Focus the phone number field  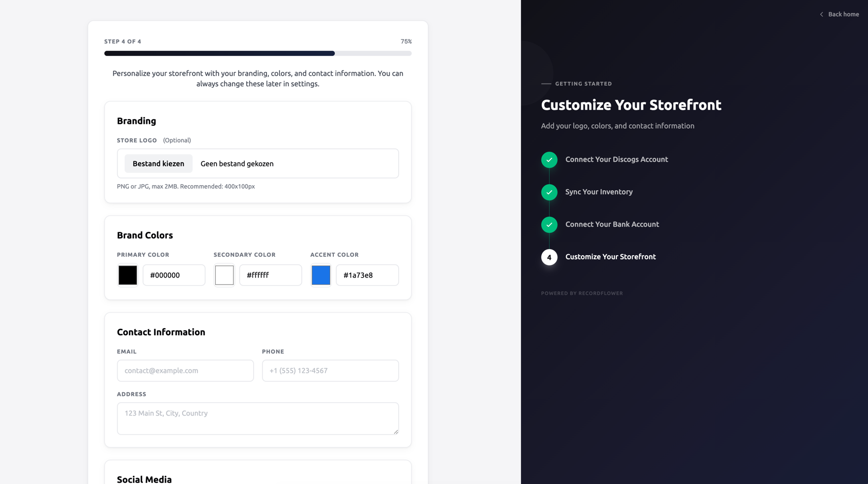point(330,371)
